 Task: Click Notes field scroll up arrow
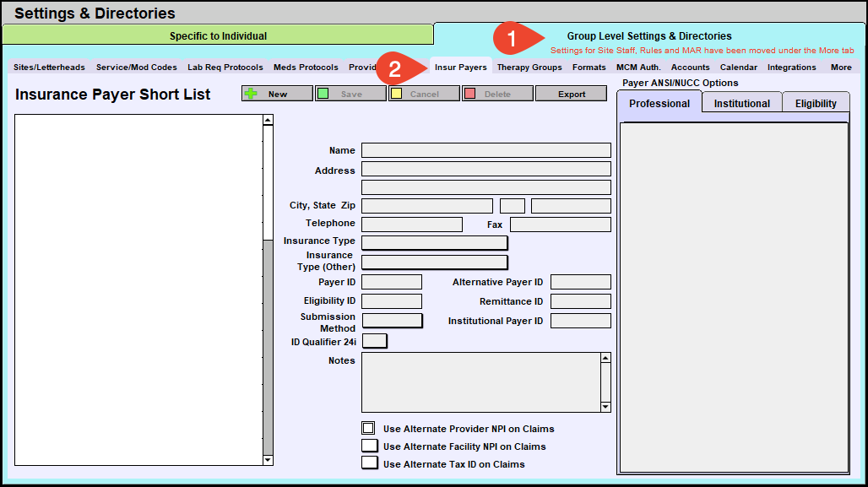pyautogui.click(x=605, y=358)
